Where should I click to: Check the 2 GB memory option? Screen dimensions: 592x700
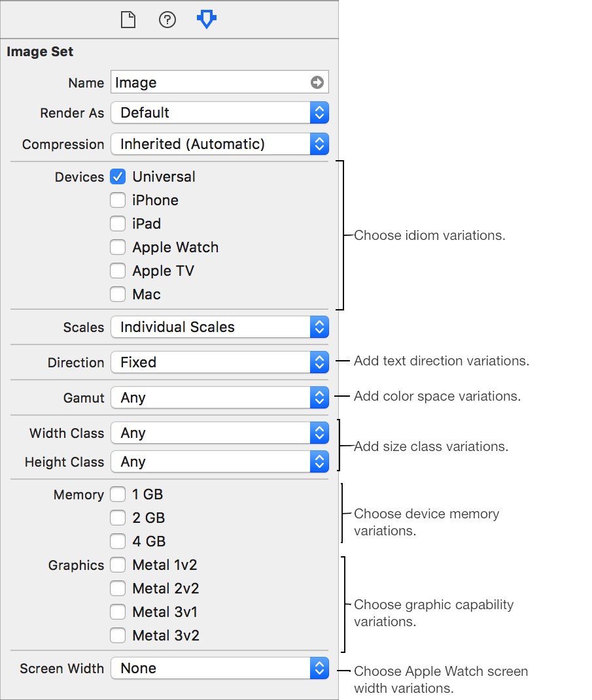coord(118,518)
